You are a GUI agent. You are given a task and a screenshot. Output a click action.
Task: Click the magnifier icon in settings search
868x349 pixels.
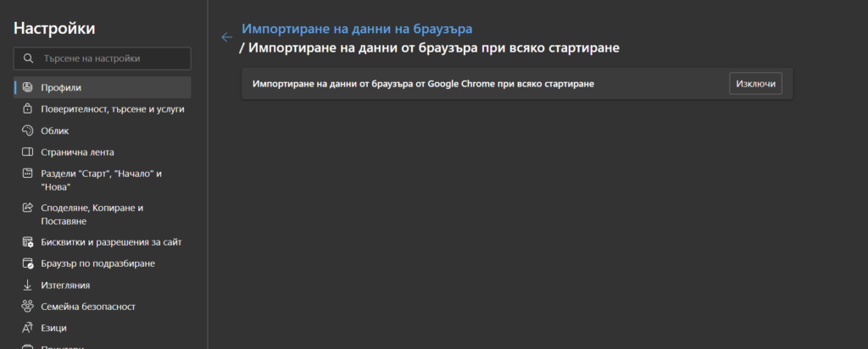[28, 58]
